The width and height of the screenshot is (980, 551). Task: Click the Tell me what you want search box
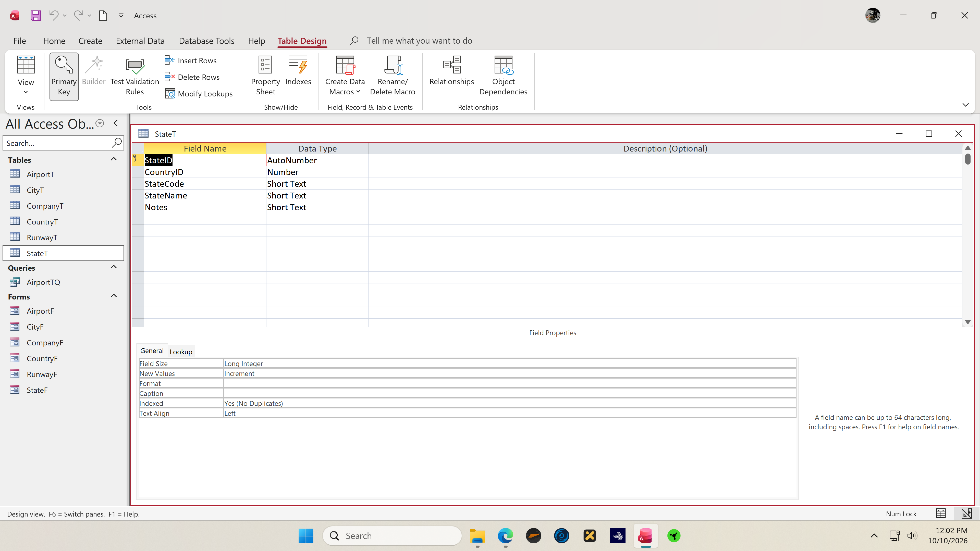pos(419,41)
